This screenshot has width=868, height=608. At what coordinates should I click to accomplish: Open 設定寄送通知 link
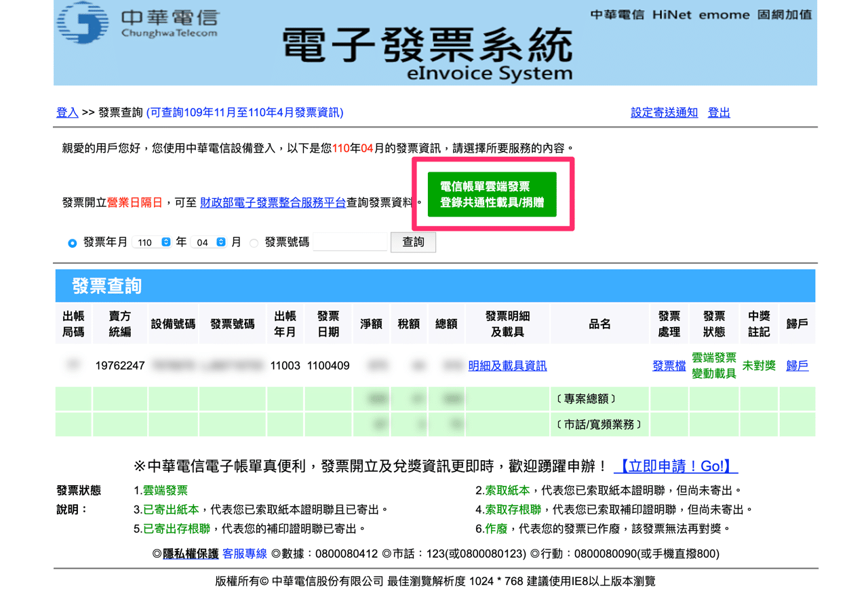coord(664,113)
